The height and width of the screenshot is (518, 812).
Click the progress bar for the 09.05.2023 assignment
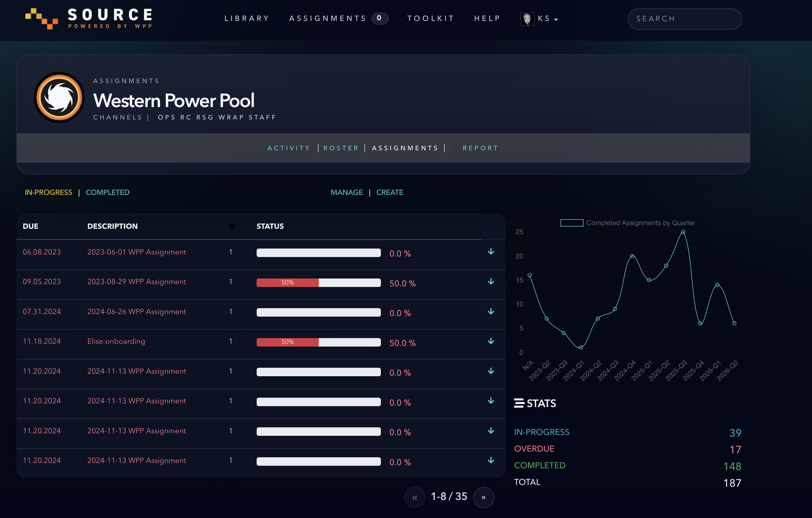[x=319, y=283]
